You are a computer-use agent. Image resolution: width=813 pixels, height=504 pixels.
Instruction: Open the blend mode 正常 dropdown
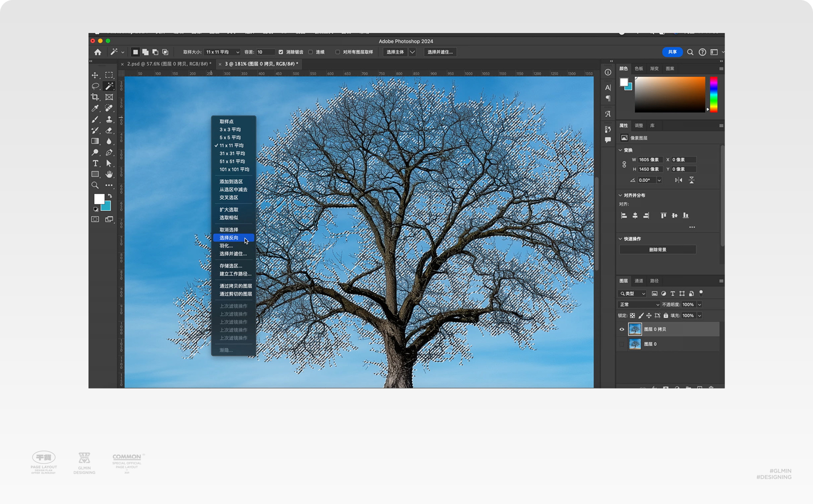pos(639,305)
